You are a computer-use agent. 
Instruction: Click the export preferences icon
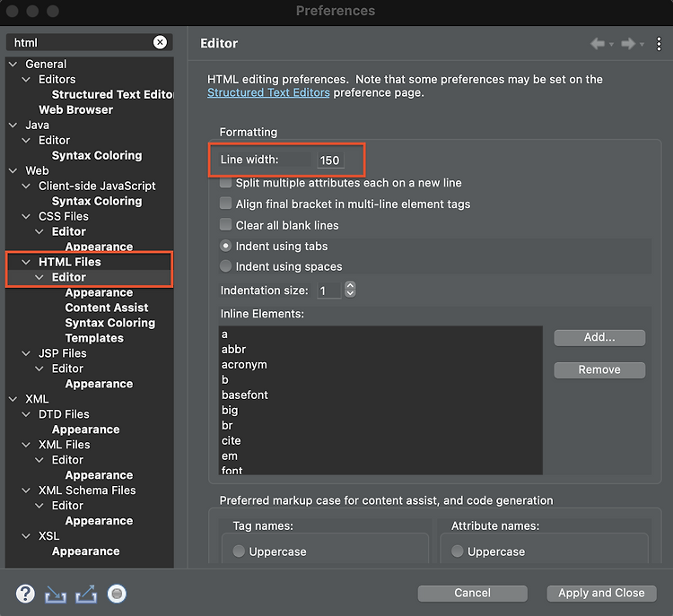pos(86,594)
